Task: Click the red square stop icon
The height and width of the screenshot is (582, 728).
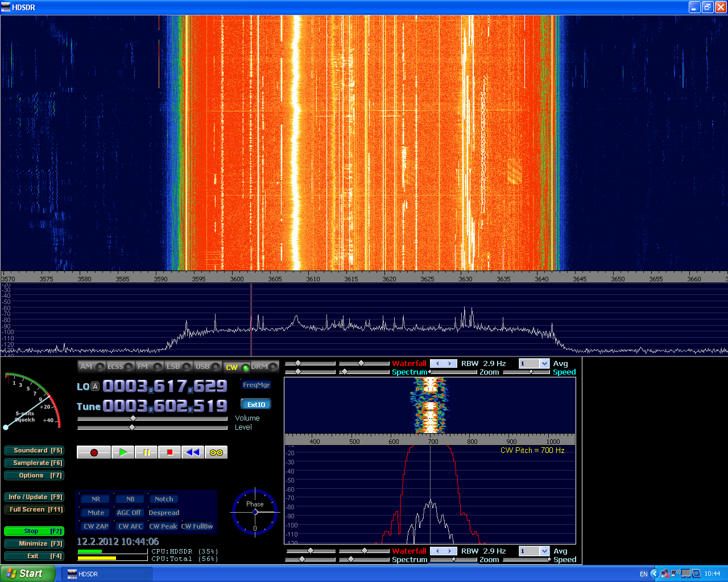Action: [169, 452]
